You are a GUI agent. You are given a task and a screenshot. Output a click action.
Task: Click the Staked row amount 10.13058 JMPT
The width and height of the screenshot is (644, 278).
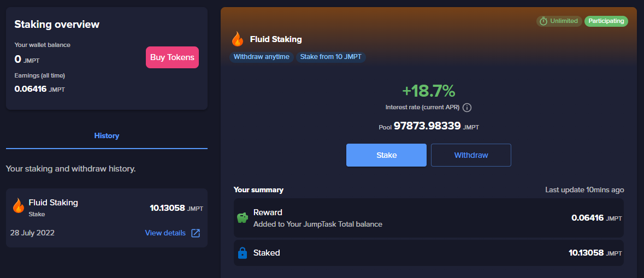(x=595, y=253)
